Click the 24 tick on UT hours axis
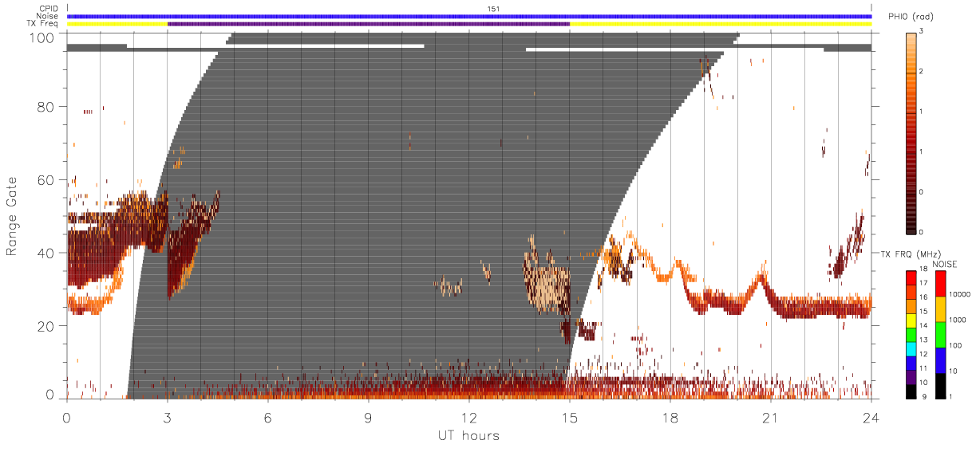980x452 pixels. click(871, 417)
